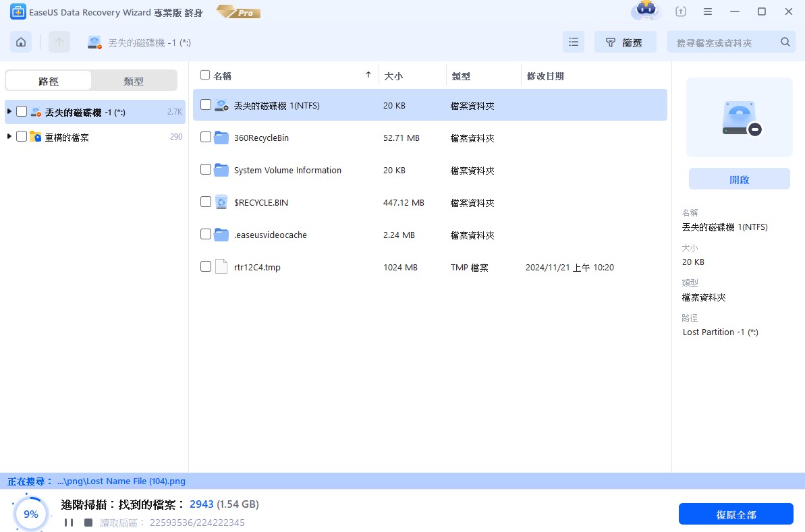Switch to the 類型 tab
805x532 pixels.
[x=134, y=81]
